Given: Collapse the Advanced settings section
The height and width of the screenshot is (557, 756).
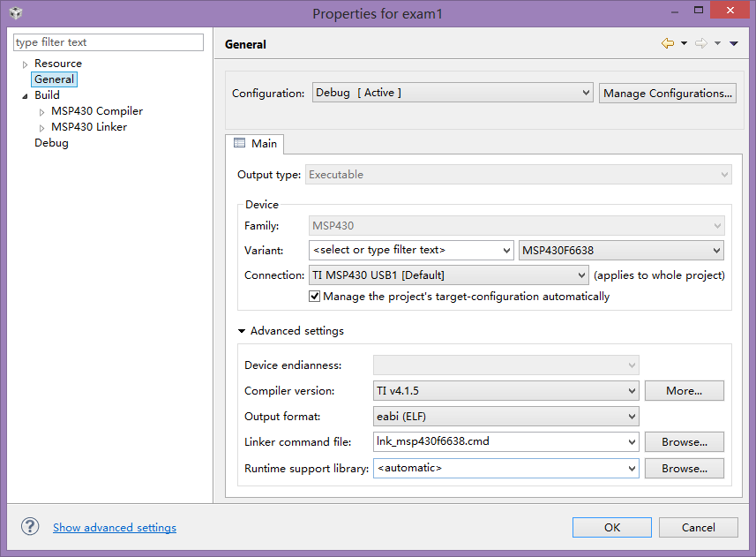Looking at the screenshot, I should pyautogui.click(x=243, y=331).
